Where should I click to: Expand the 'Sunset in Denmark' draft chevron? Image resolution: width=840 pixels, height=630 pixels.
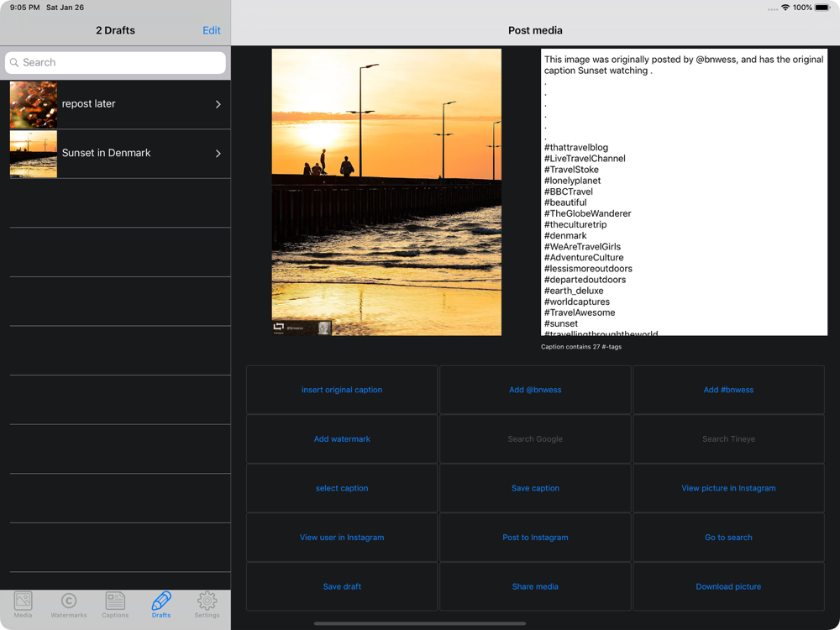tap(218, 154)
